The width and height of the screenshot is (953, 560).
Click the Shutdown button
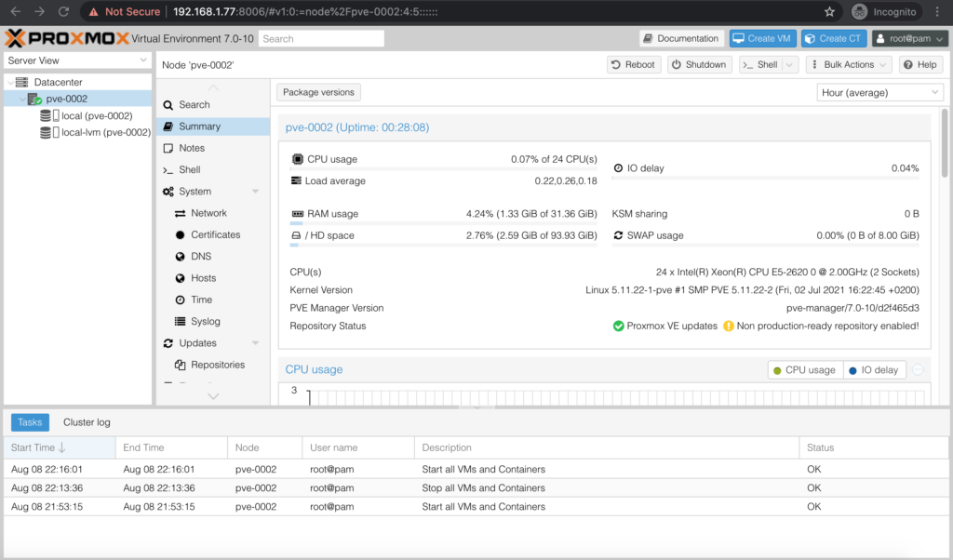(x=700, y=65)
